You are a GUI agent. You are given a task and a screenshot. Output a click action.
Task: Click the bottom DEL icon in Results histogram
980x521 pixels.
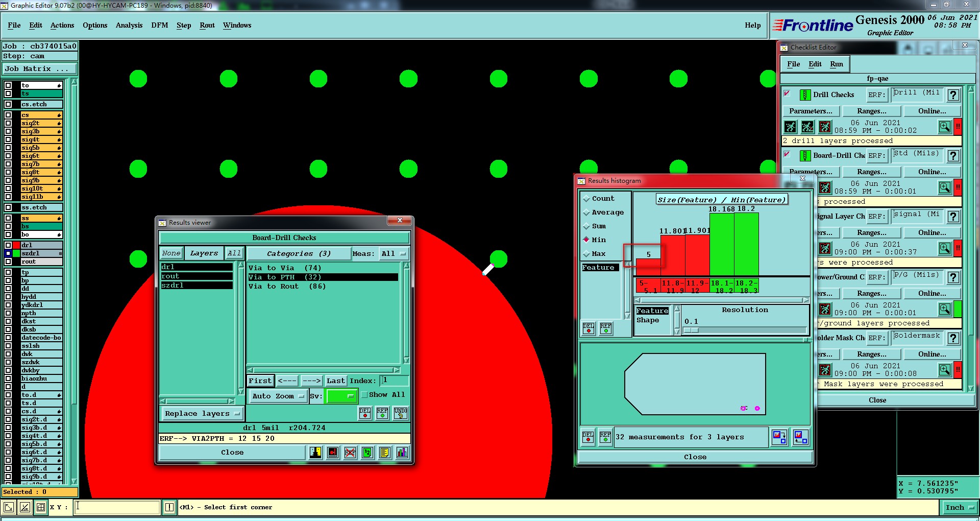pos(588,437)
